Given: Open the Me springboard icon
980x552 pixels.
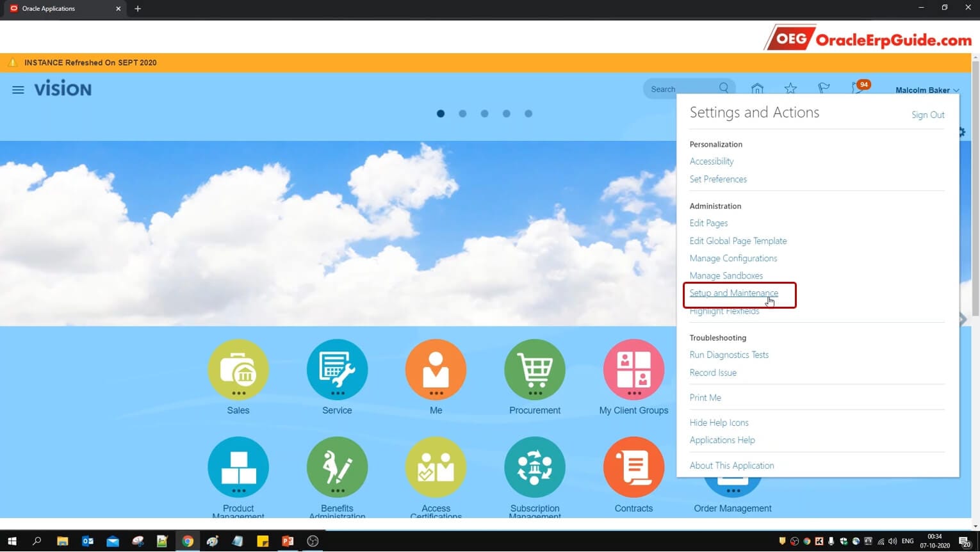Looking at the screenshot, I should 436,369.
